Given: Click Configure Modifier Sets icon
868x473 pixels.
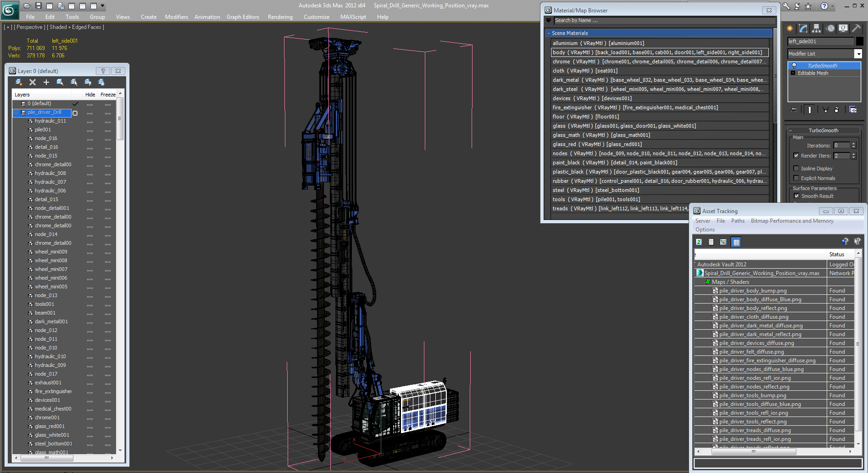Looking at the screenshot, I should point(853,110).
